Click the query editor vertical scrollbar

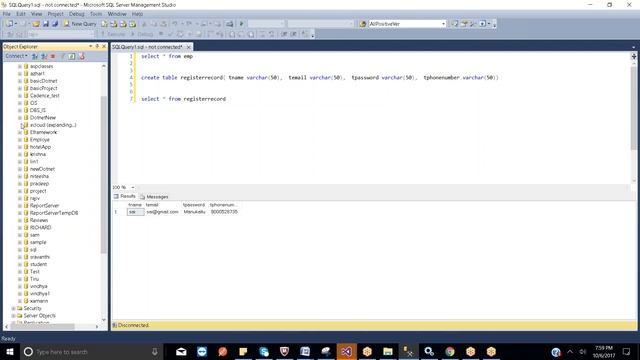point(633,108)
